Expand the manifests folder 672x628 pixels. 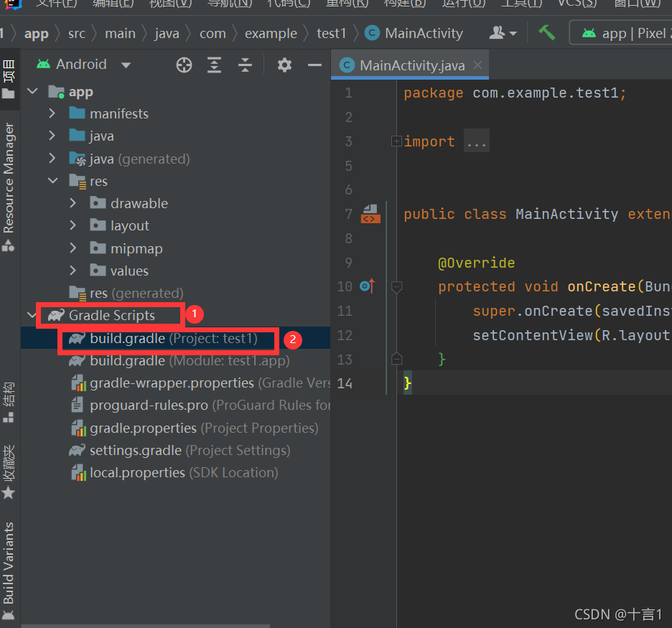click(51, 113)
